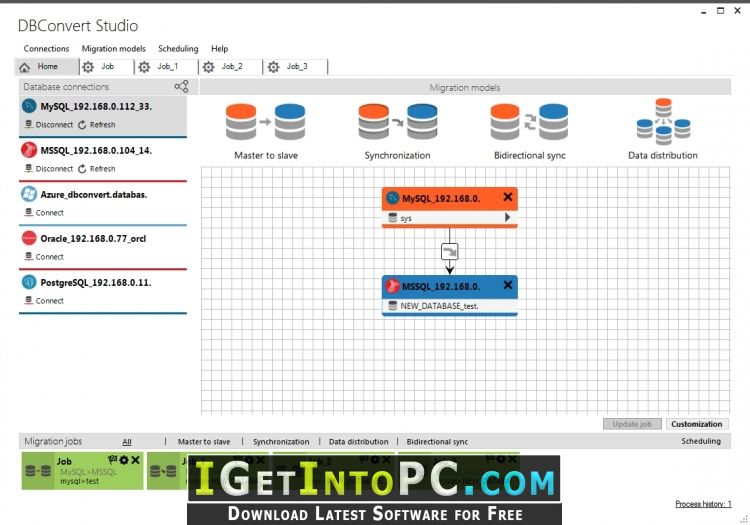Open the Process history: 1 link
Screen dimensions: 750x525
[x=703, y=503]
